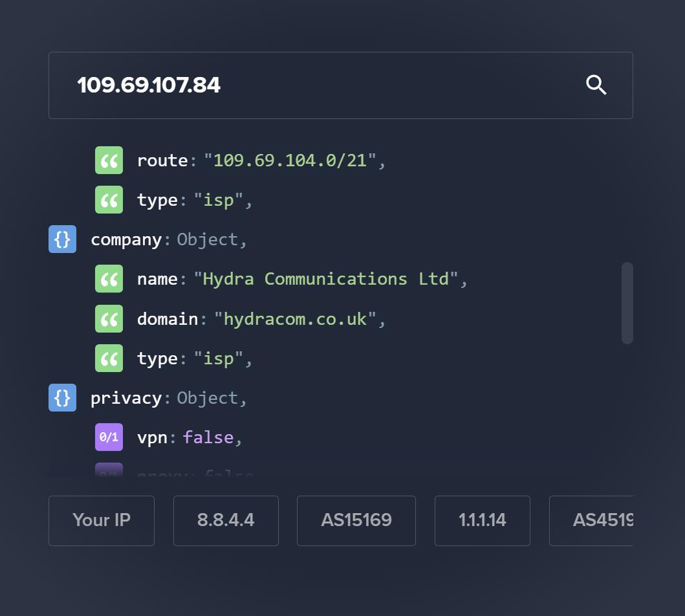Click the string icon beside name
Image resolution: width=685 pixels, height=616 pixels.
click(x=109, y=279)
